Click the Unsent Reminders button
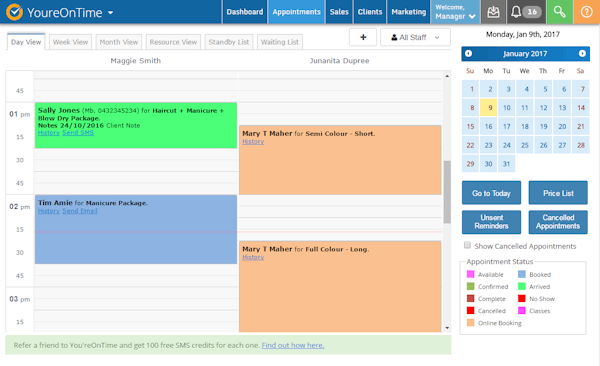600x366 pixels. (x=491, y=222)
